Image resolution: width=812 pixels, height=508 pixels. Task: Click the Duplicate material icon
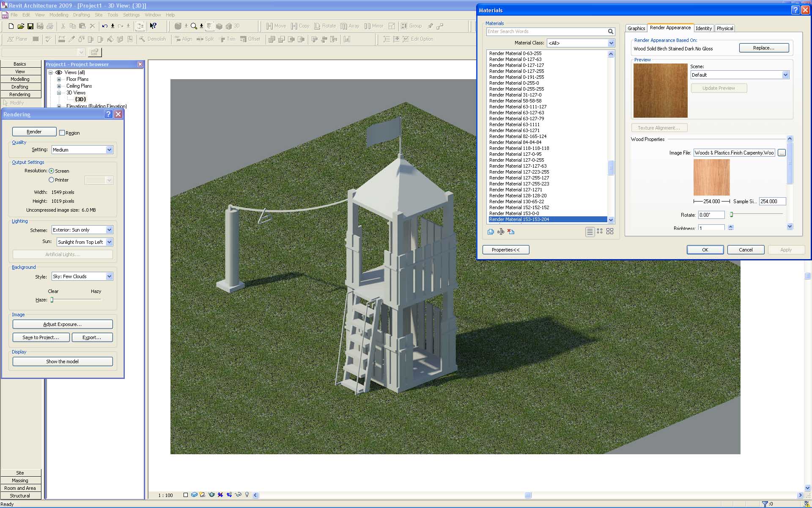coord(491,232)
